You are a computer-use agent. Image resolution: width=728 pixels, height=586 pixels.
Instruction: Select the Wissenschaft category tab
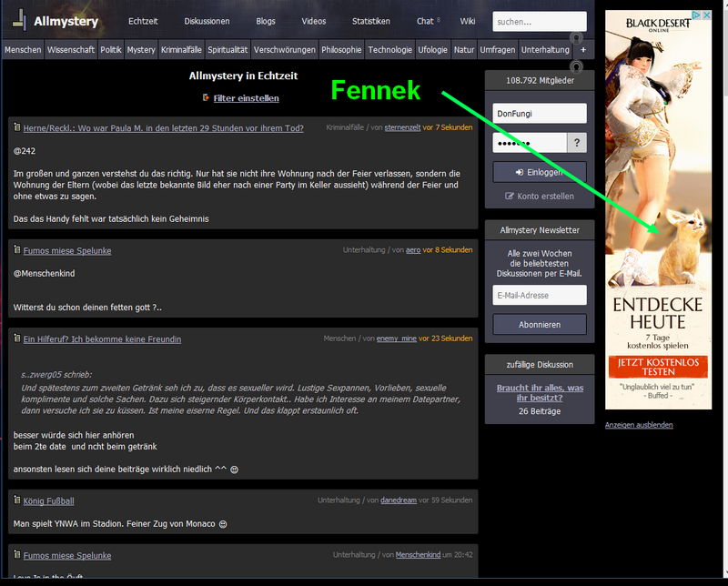tap(71, 50)
